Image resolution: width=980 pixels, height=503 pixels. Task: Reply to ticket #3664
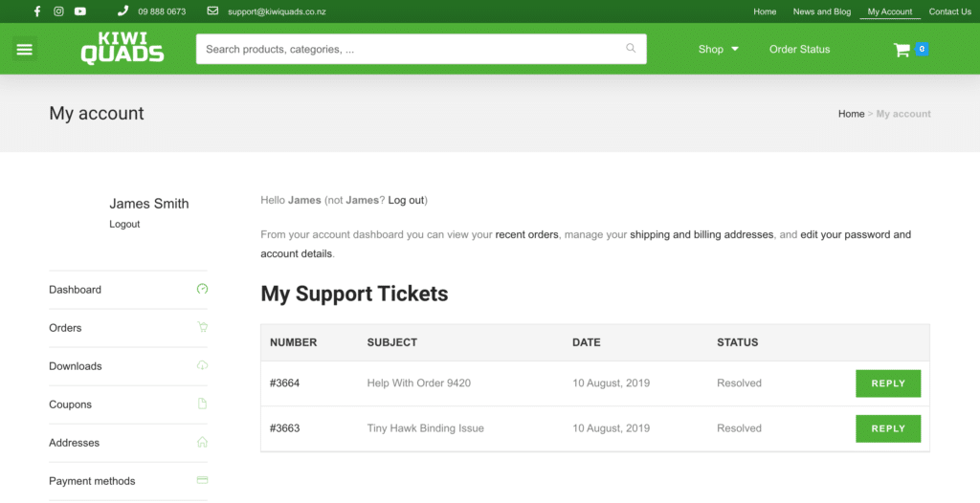click(888, 383)
